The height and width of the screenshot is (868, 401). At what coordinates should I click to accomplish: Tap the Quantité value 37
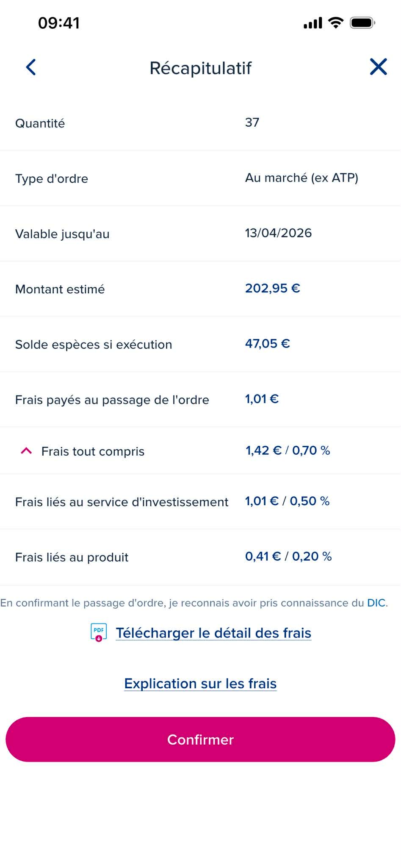[252, 122]
